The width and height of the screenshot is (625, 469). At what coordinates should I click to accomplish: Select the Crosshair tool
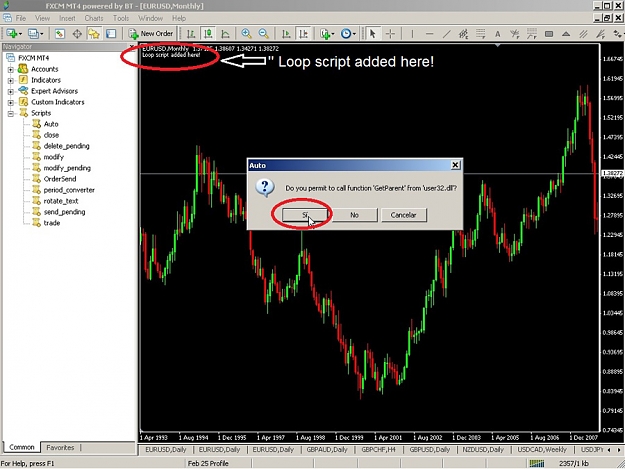(390, 34)
